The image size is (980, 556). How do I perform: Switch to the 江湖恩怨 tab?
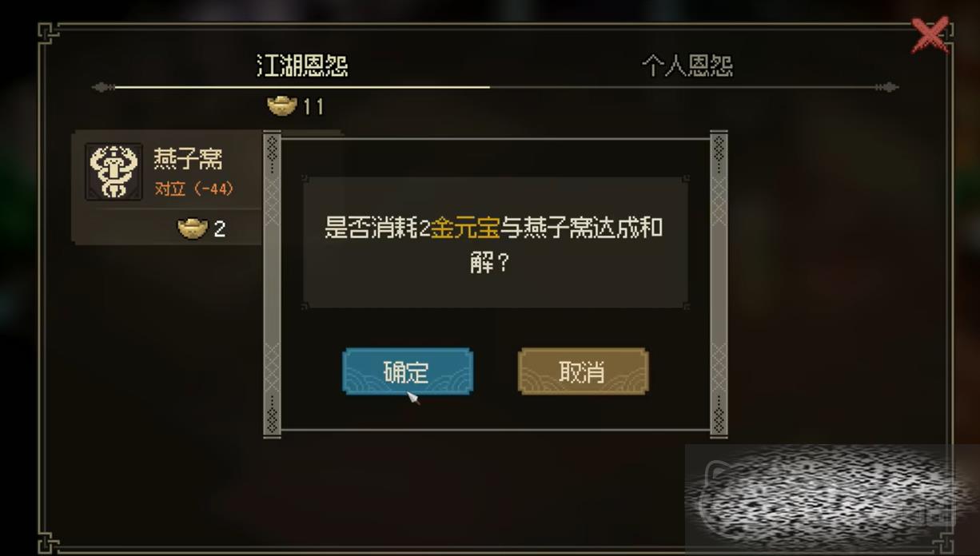coord(302,66)
